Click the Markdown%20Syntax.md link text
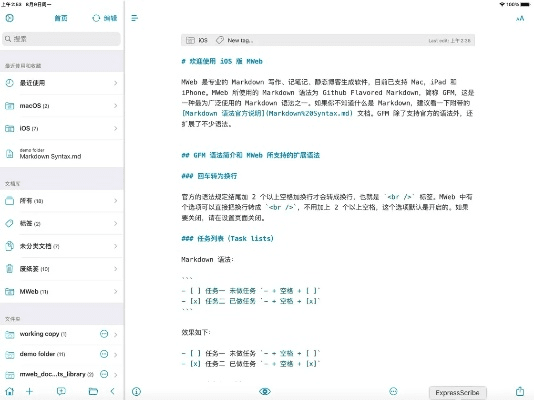The width and height of the screenshot is (534, 400). coord(310,114)
